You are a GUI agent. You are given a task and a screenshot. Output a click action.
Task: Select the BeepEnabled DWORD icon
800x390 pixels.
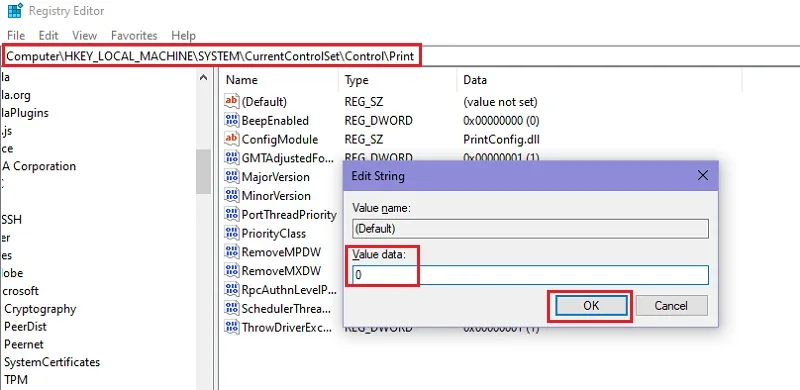pyautogui.click(x=232, y=120)
